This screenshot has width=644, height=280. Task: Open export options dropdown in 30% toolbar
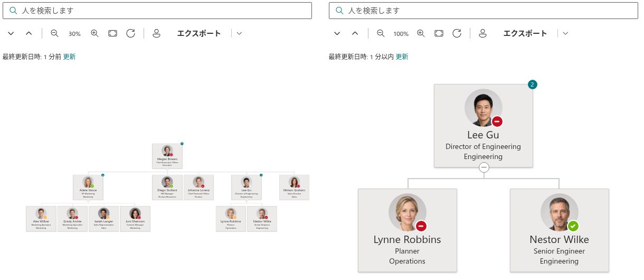tap(239, 33)
